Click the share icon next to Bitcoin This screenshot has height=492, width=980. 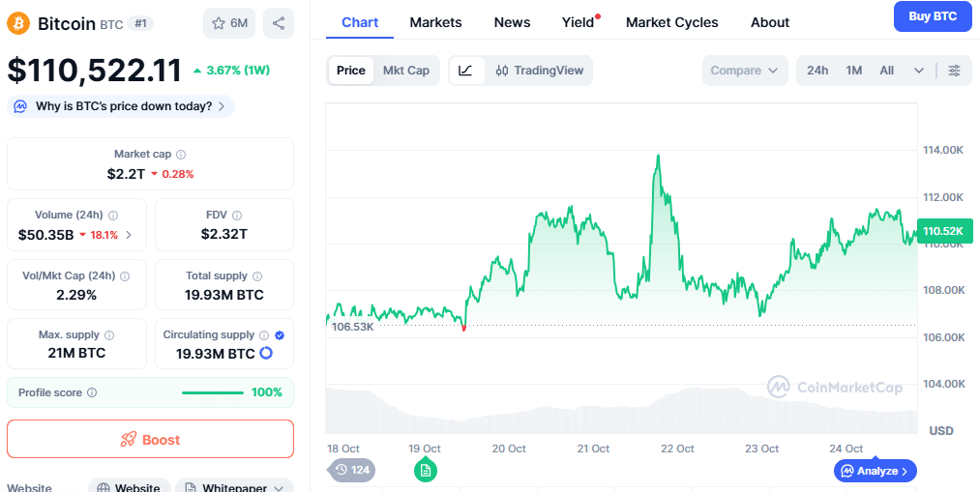point(279,22)
